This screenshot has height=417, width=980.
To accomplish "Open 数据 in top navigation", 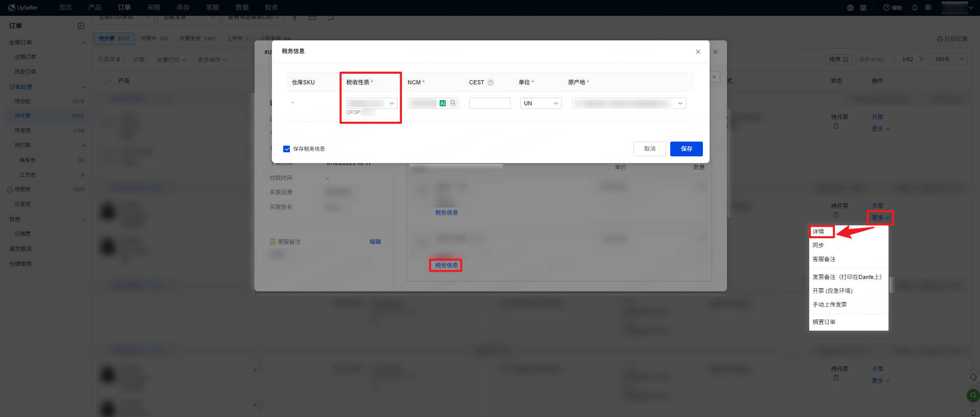I will (242, 8).
